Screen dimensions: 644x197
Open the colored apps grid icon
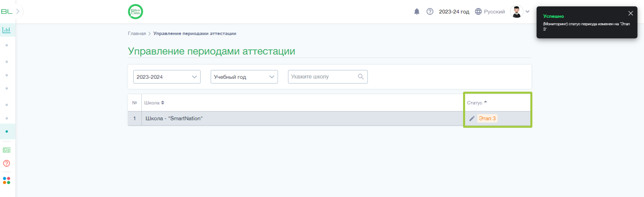click(x=6, y=180)
